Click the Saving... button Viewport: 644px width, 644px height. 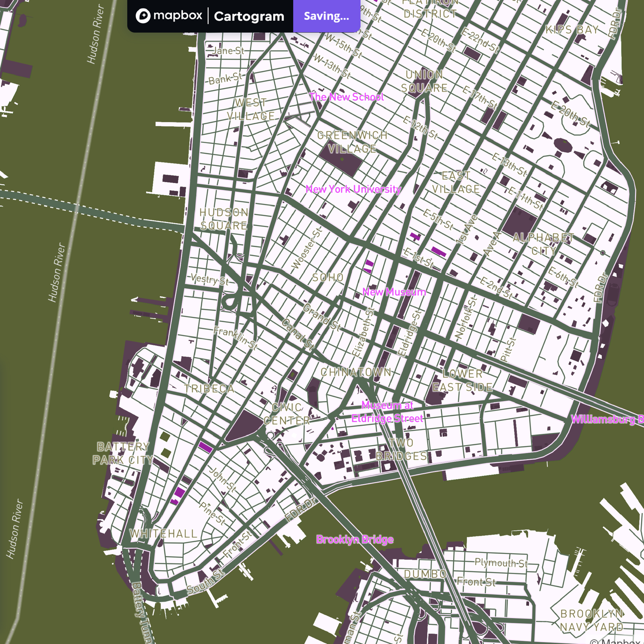[x=326, y=16]
